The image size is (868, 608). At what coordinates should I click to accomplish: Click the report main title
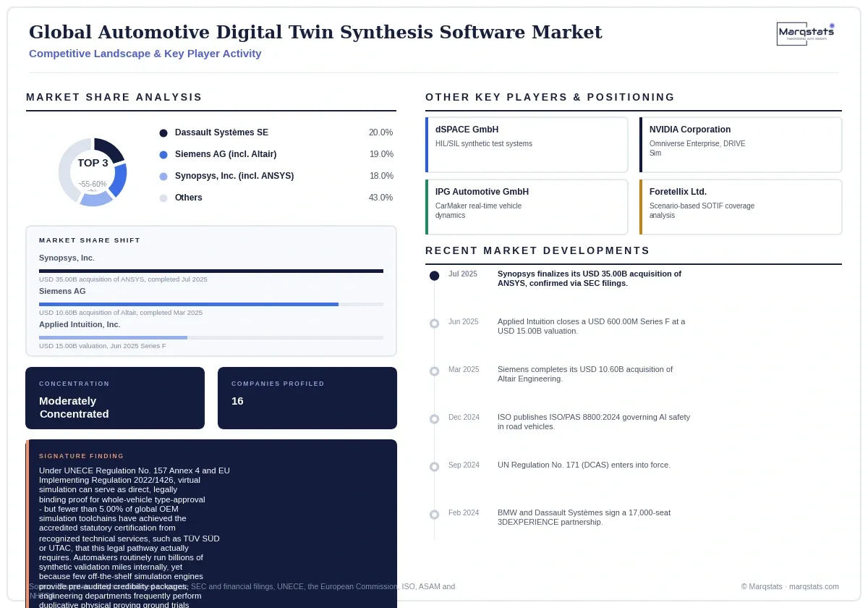(315, 32)
